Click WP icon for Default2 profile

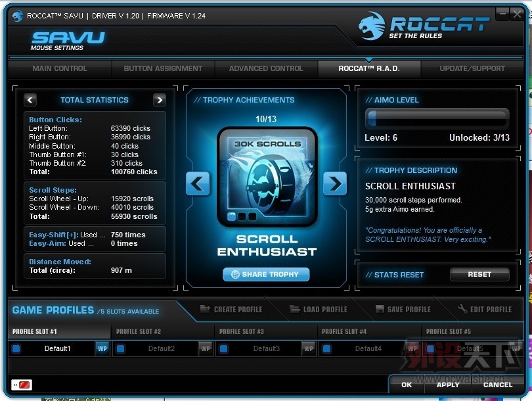[206, 348]
